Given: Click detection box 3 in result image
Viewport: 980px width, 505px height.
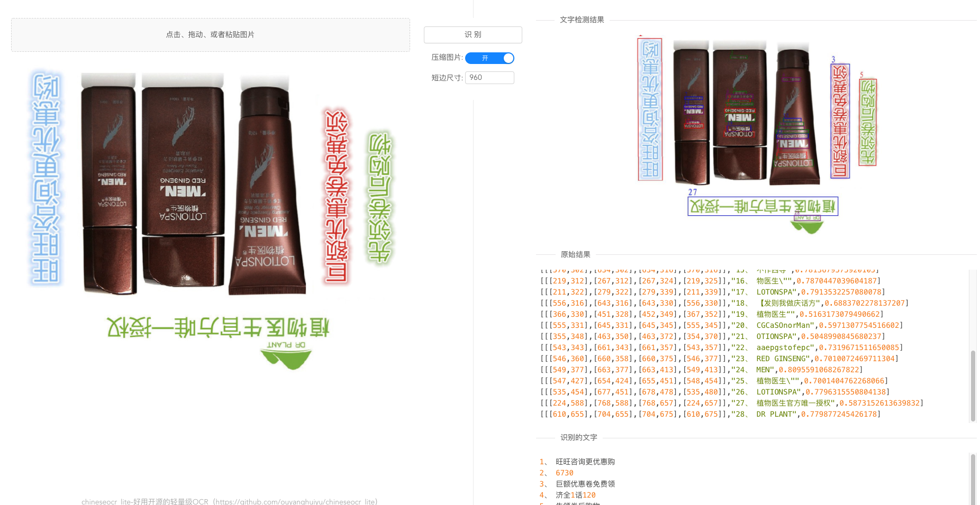Looking at the screenshot, I should (840, 121).
